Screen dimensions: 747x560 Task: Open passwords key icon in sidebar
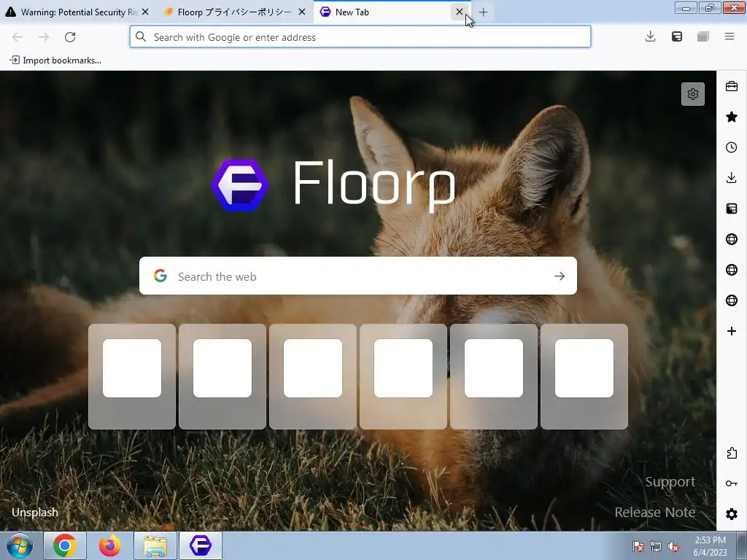point(731,483)
